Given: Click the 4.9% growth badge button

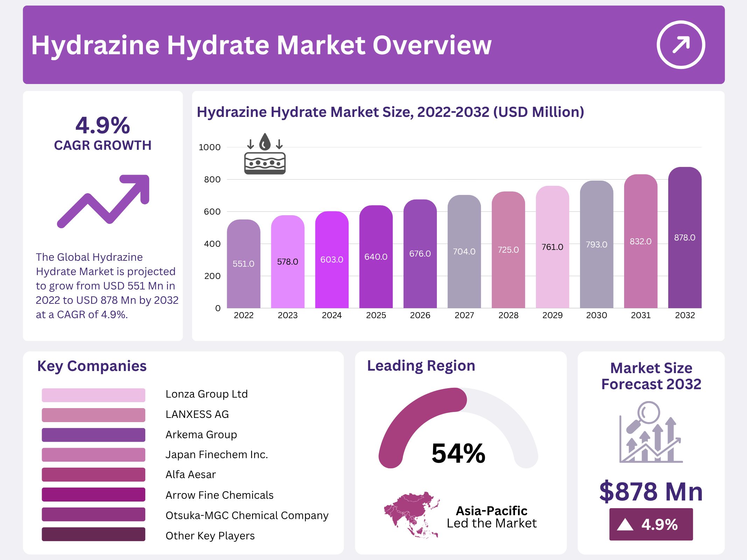Looking at the screenshot, I should pos(651,524).
